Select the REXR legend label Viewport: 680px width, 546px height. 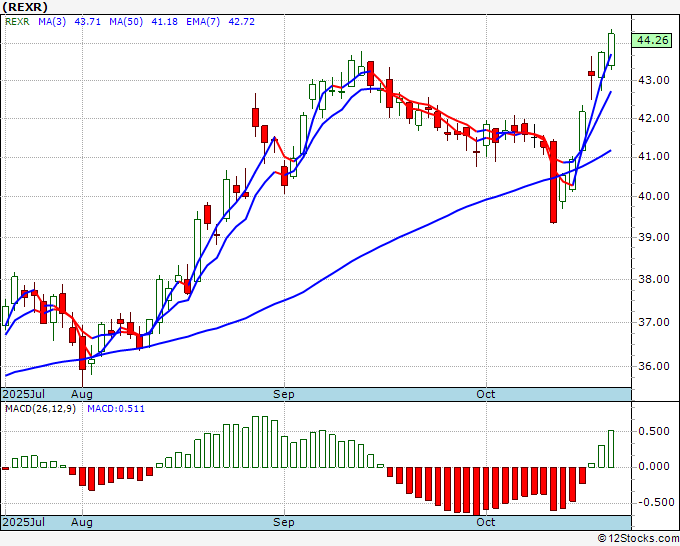[17, 22]
